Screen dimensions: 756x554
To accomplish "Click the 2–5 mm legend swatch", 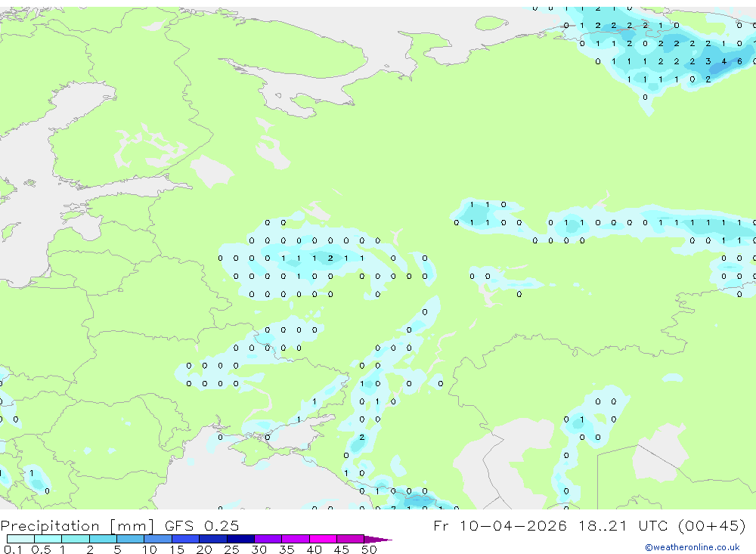I will pos(103,539).
